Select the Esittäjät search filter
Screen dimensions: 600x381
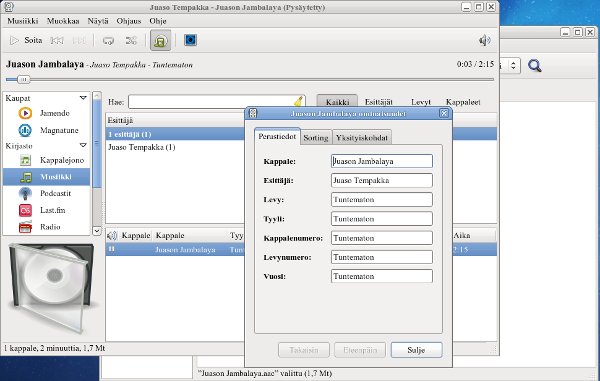pos(378,102)
